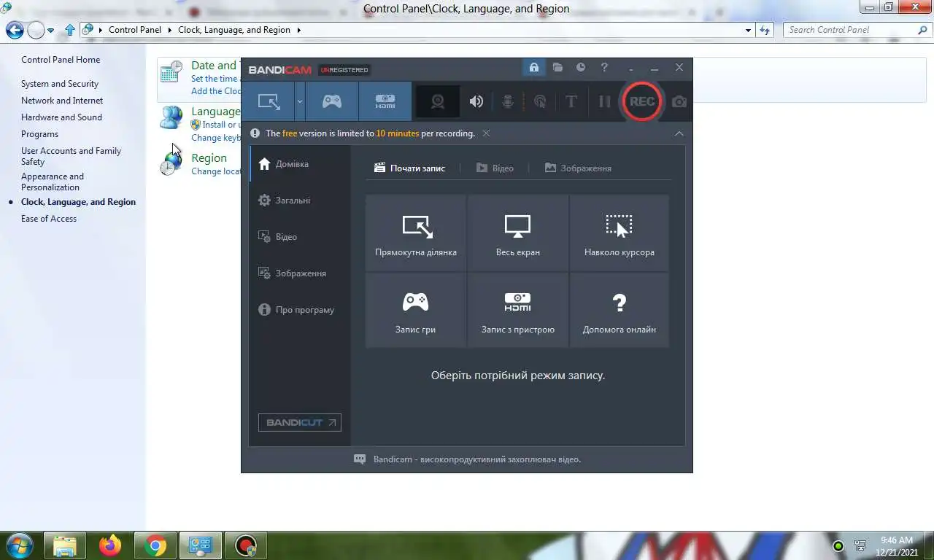Open Firefox from the taskbar

tap(110, 545)
